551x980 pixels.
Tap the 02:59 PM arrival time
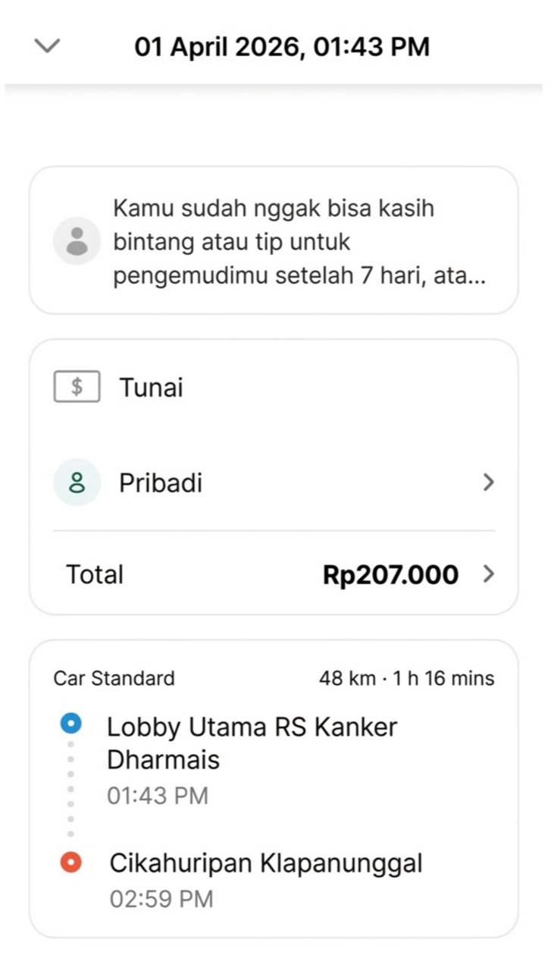161,900
